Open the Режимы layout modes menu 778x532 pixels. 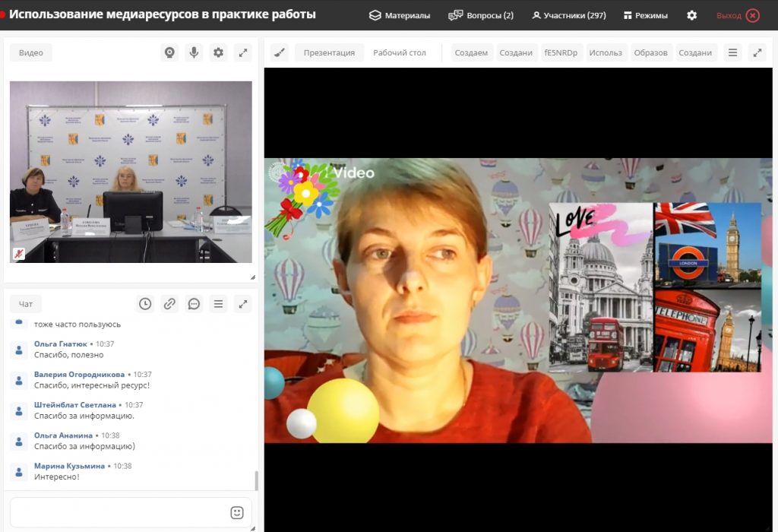[645, 15]
